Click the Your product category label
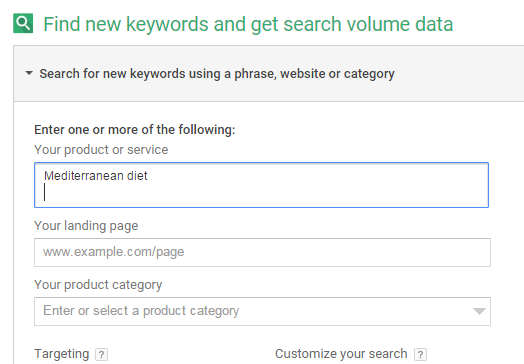The width and height of the screenshot is (524, 364). click(98, 285)
